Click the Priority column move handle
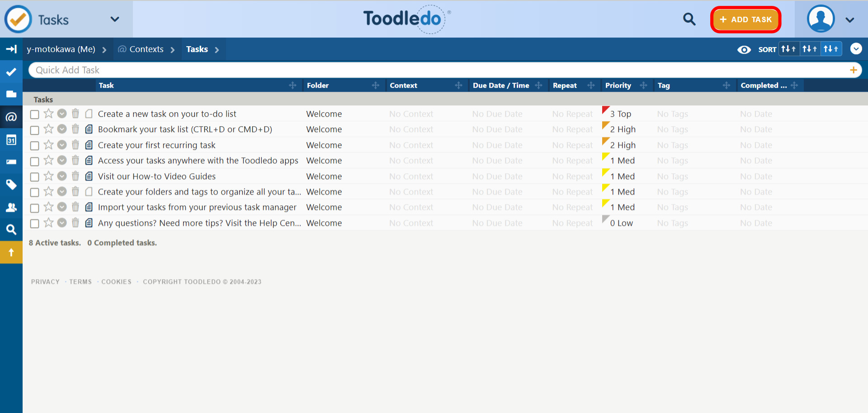The height and width of the screenshot is (413, 868). [643, 85]
